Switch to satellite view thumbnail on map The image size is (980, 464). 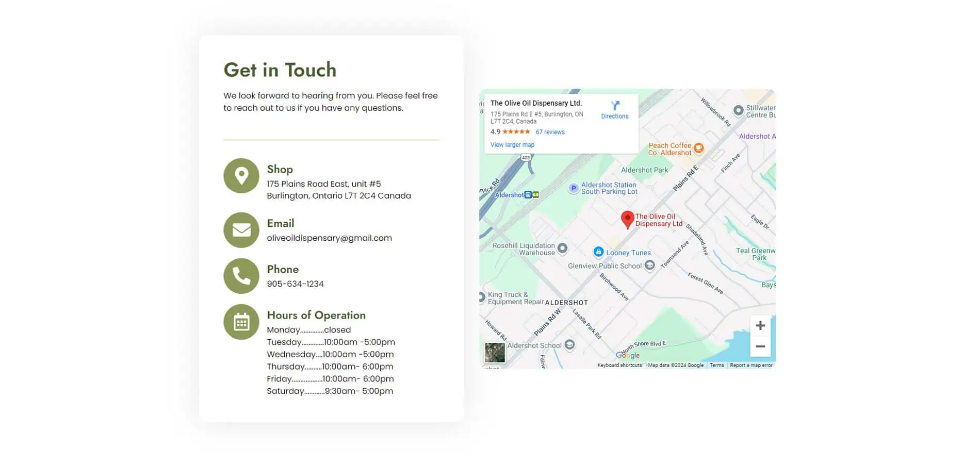click(x=495, y=353)
